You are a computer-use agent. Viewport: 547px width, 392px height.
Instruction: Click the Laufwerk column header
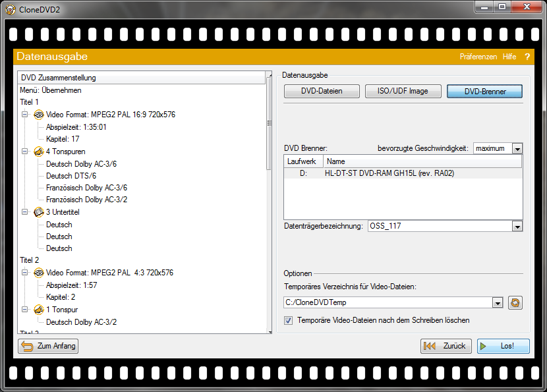pyautogui.click(x=304, y=161)
